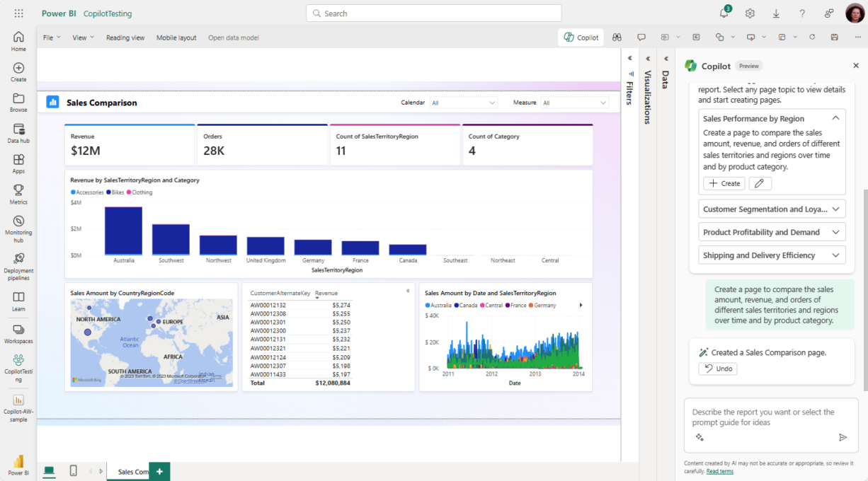Open Copilot-AW-sample report in sidebar

point(18,408)
